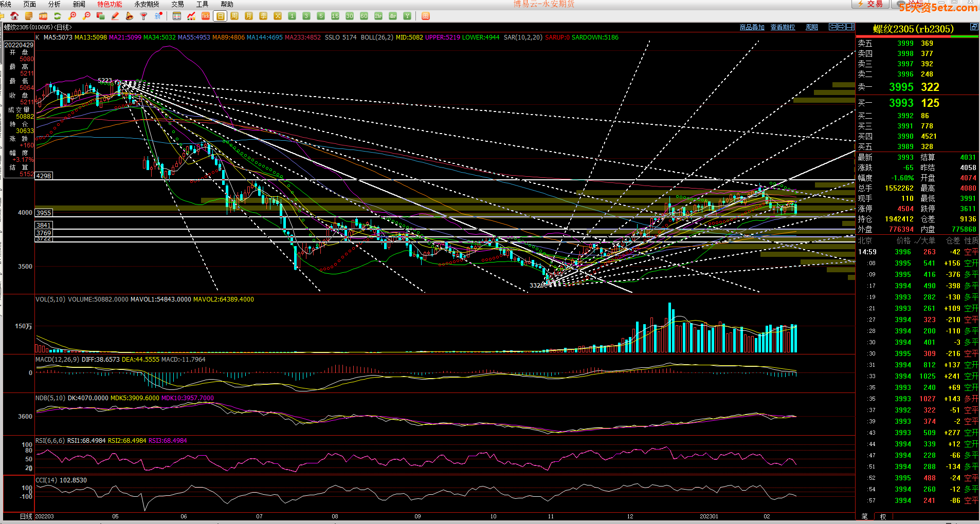The image size is (980, 524).
Task: Switch to the 权 tab
Action: (x=883, y=516)
